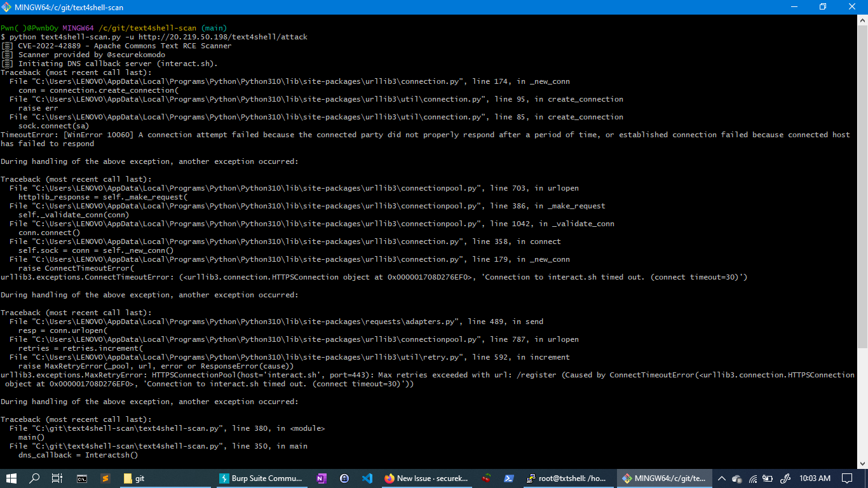Minimize the MINGW64 terminal window
The height and width of the screenshot is (488, 868).
click(794, 7)
